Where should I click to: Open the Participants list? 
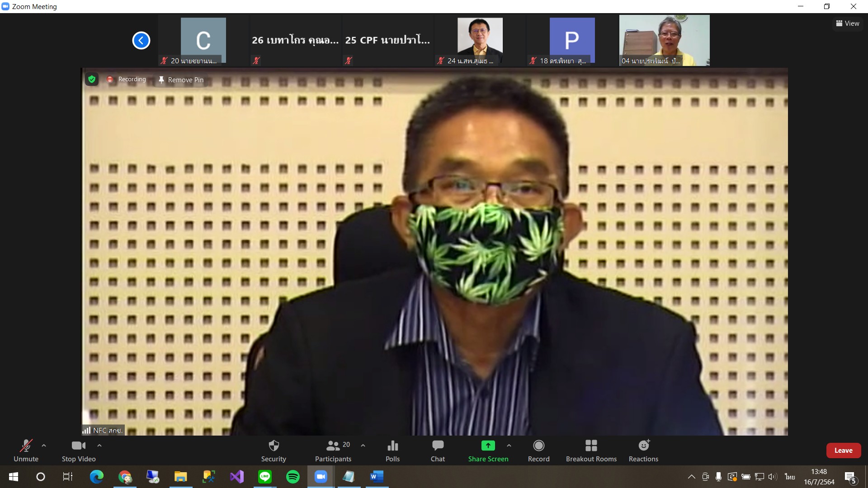click(x=333, y=450)
